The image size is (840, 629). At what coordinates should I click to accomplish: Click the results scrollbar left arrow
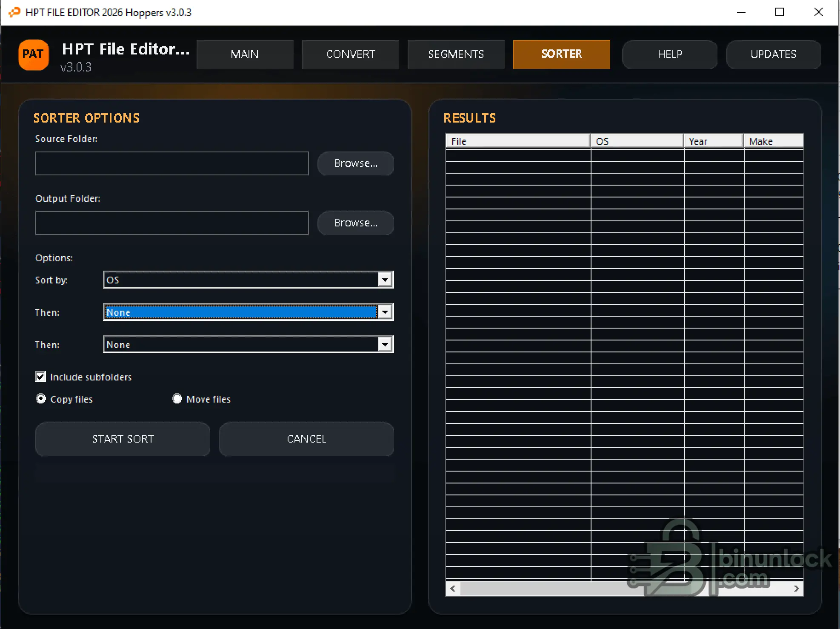[x=453, y=589]
